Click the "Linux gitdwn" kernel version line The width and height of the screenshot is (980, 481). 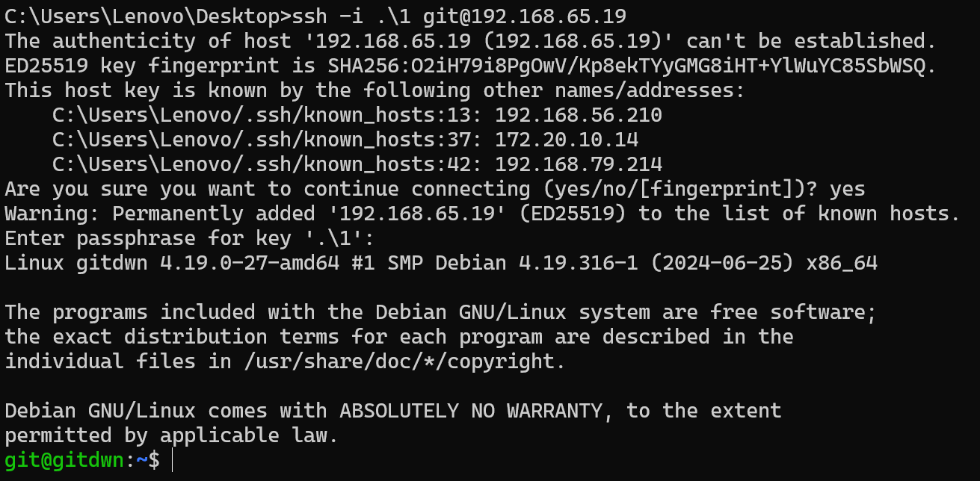point(441,263)
